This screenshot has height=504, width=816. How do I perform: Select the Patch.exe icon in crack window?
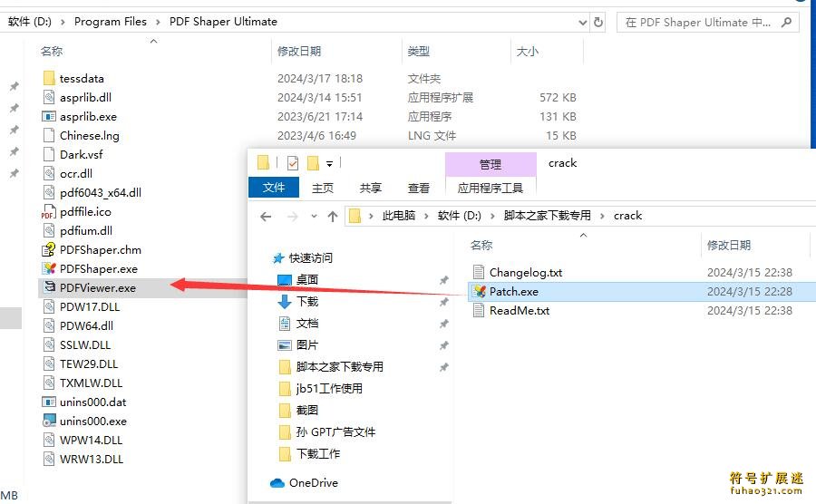coord(480,291)
